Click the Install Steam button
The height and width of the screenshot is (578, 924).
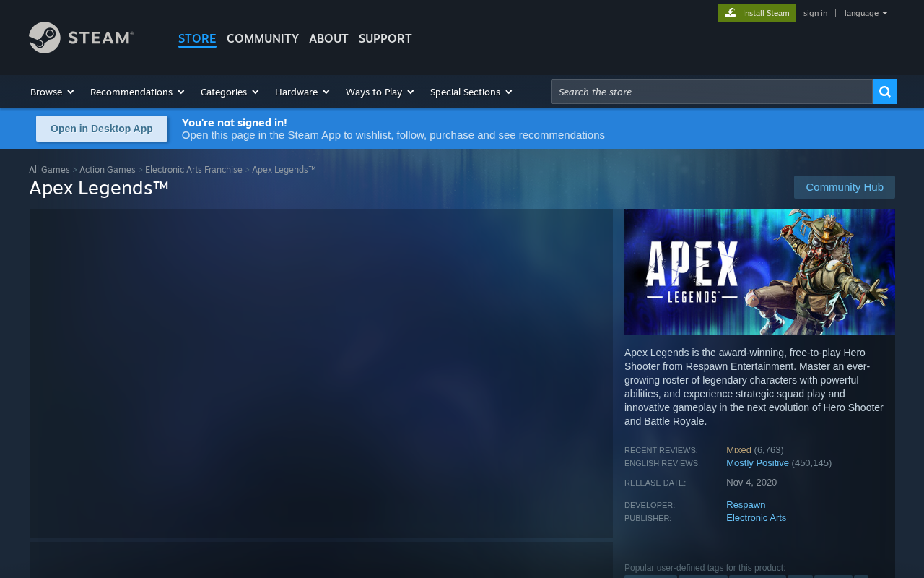(x=757, y=13)
